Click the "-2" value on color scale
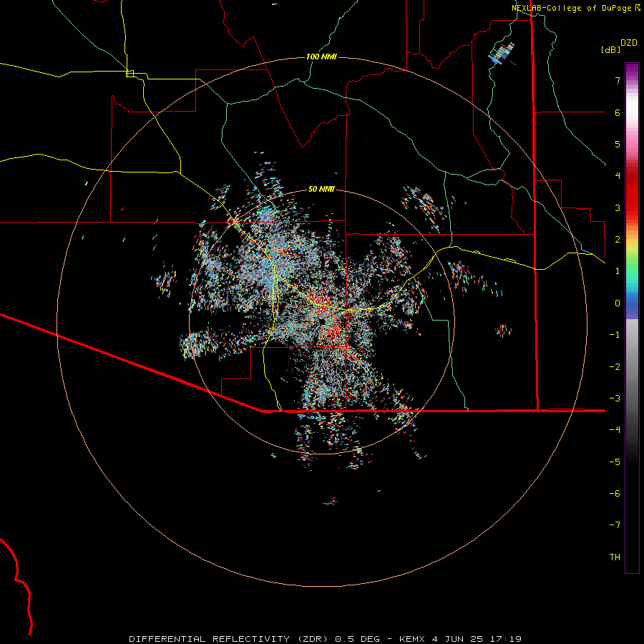The height and width of the screenshot is (644, 644). point(615,367)
